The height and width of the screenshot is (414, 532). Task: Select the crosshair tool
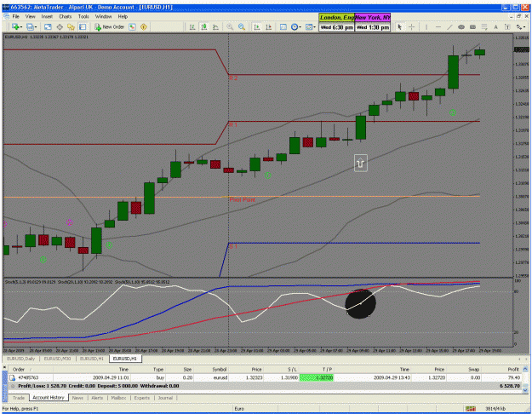411,26
